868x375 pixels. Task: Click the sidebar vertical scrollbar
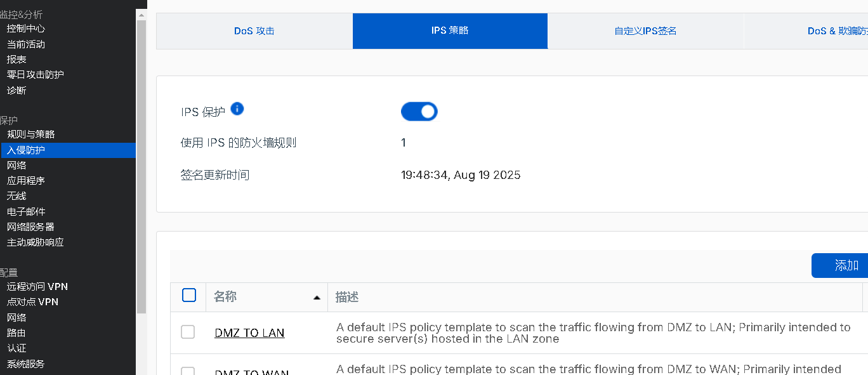pyautogui.click(x=141, y=165)
